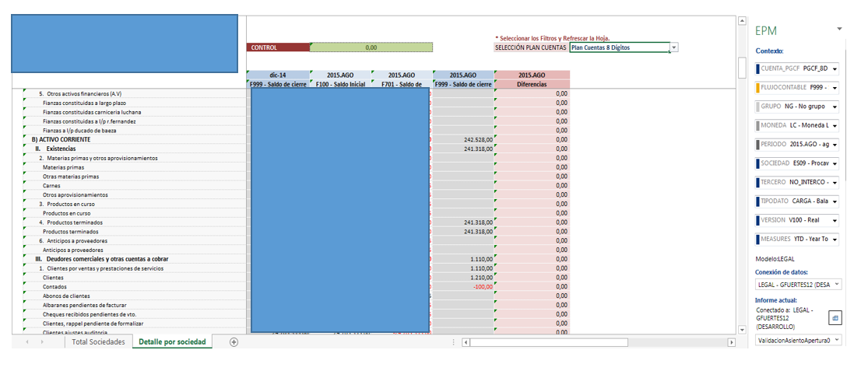Select Cheques recibidos pendientes de vto. row
The image size is (868, 385).
coord(135,314)
